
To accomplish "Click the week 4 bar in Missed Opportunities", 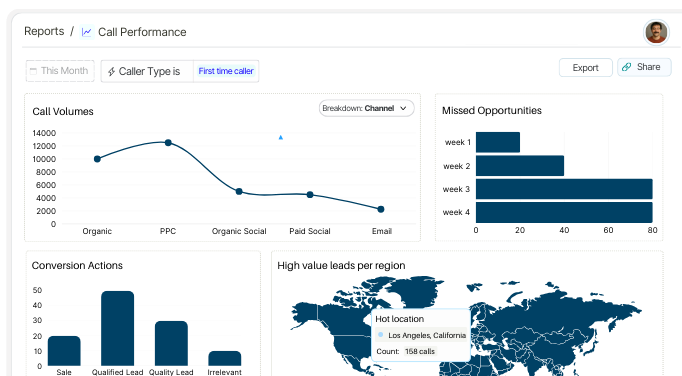I will coord(564,212).
